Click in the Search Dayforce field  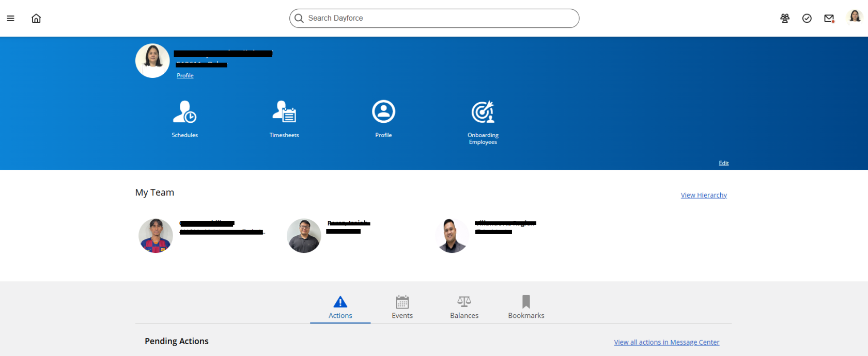pos(434,18)
